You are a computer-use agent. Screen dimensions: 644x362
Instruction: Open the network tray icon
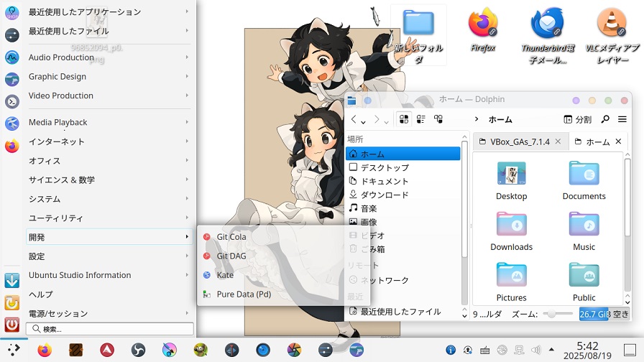519,350
